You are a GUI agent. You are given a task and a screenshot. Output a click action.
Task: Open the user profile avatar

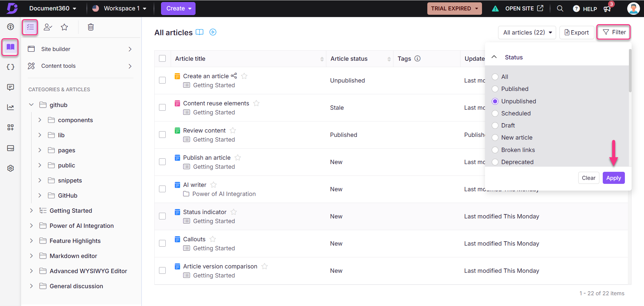[x=633, y=8]
